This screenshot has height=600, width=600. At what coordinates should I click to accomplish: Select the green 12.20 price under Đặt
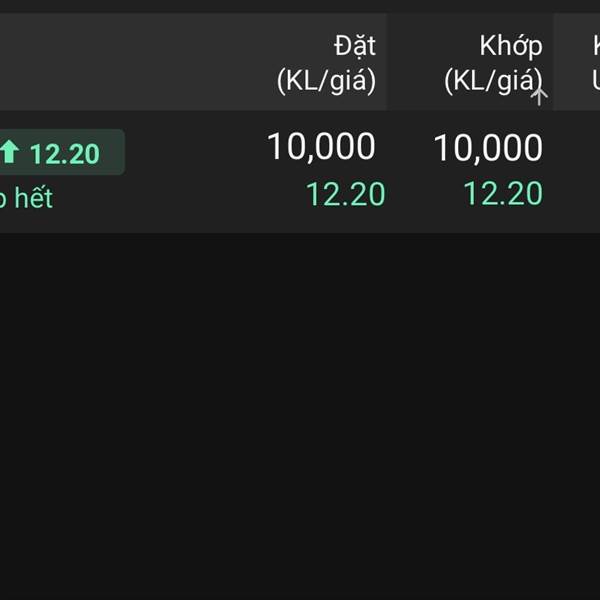coord(345,194)
